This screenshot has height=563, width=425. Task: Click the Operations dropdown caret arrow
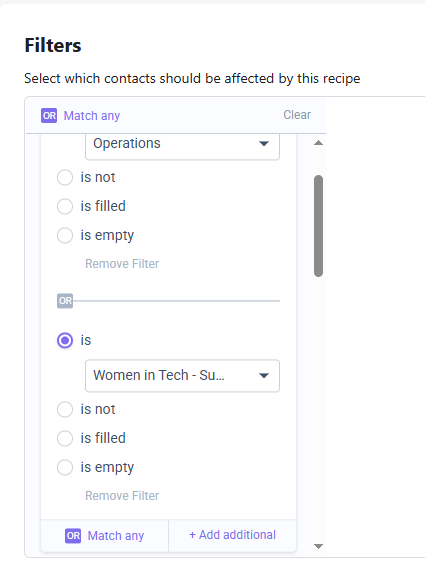tap(264, 144)
